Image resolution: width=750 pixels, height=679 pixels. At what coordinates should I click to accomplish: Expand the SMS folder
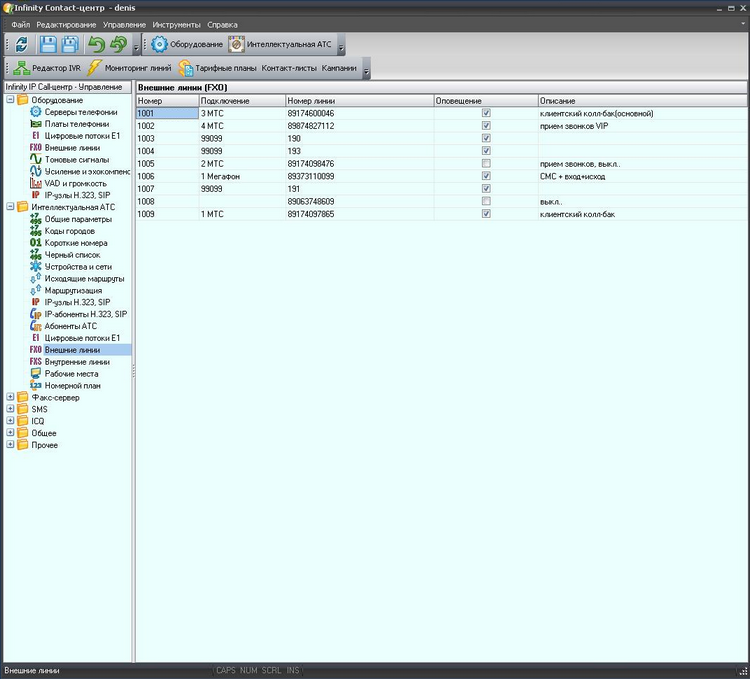(x=10, y=409)
